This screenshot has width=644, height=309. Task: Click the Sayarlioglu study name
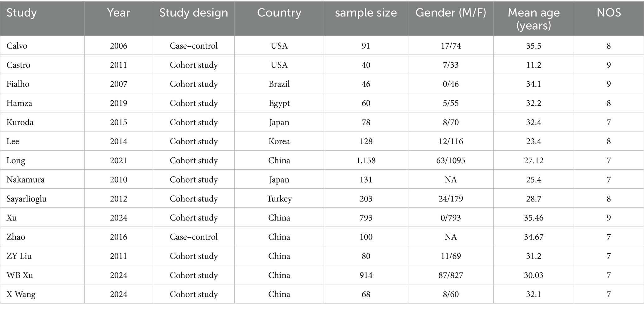click(27, 199)
